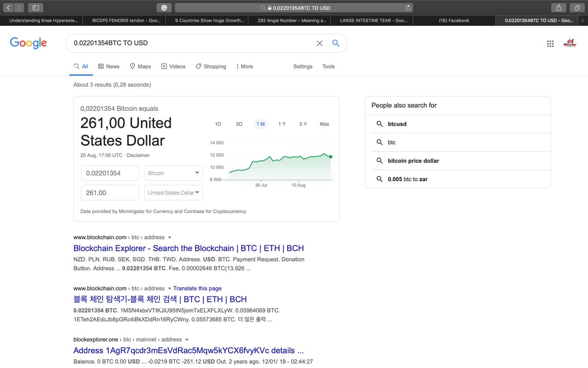Screen dimensions: 588x368
Task: Select the 1D chart range
Action: [218, 124]
